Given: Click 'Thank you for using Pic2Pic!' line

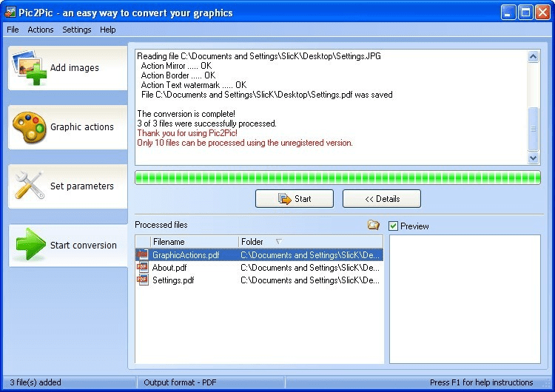Looking at the screenshot, I should [x=187, y=133].
